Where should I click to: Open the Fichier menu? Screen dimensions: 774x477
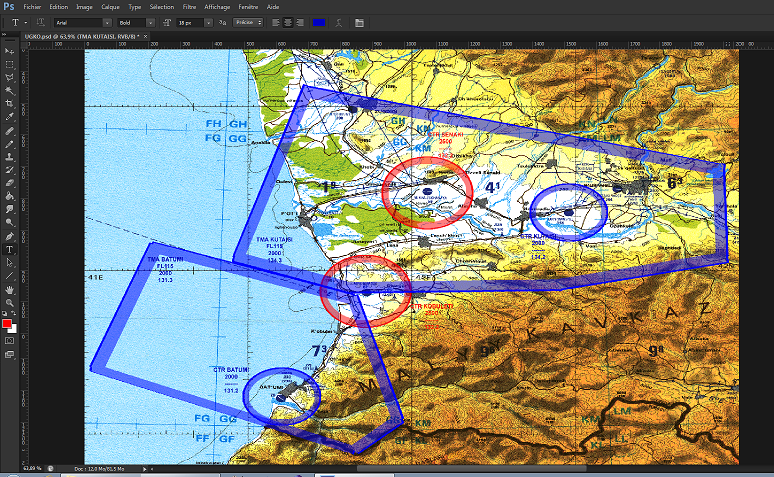tap(32, 7)
